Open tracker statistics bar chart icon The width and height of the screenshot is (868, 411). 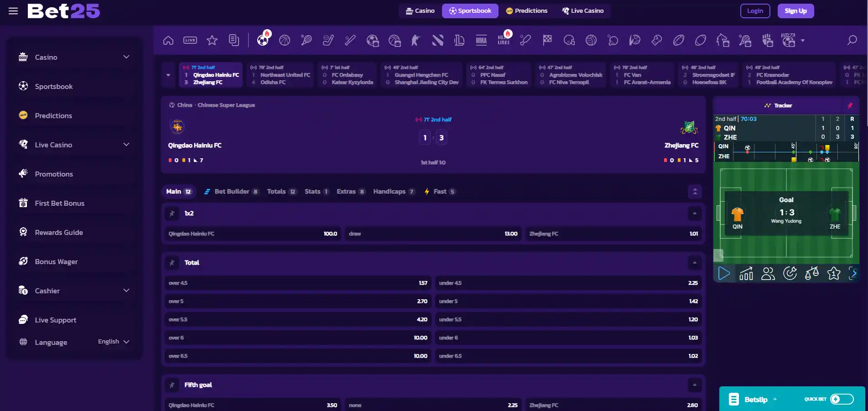746,273
